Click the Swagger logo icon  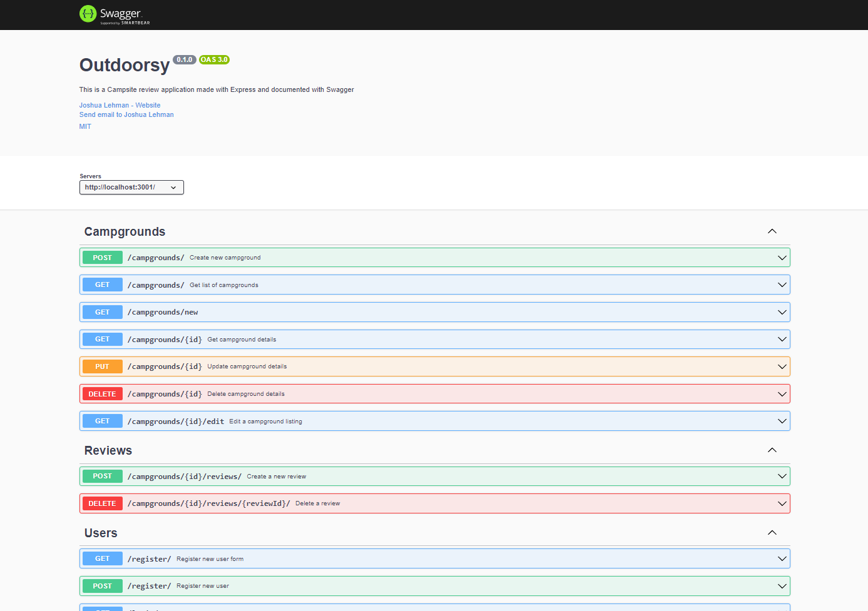pyautogui.click(x=88, y=13)
